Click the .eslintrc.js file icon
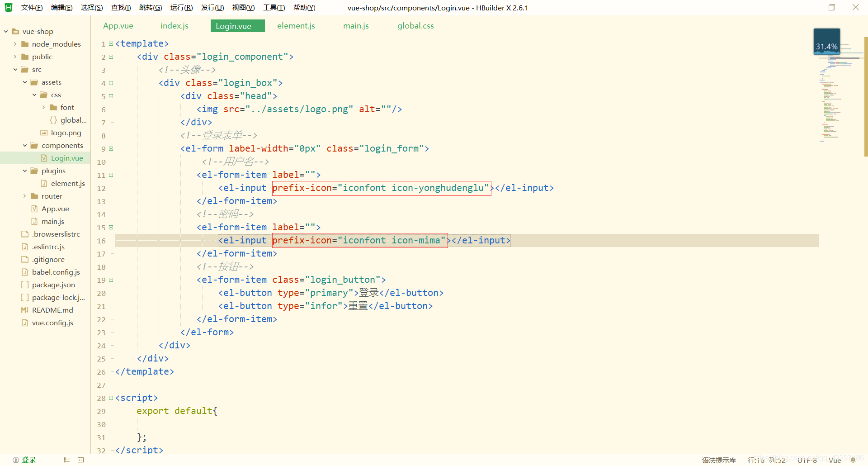868x466 pixels. [x=25, y=247]
